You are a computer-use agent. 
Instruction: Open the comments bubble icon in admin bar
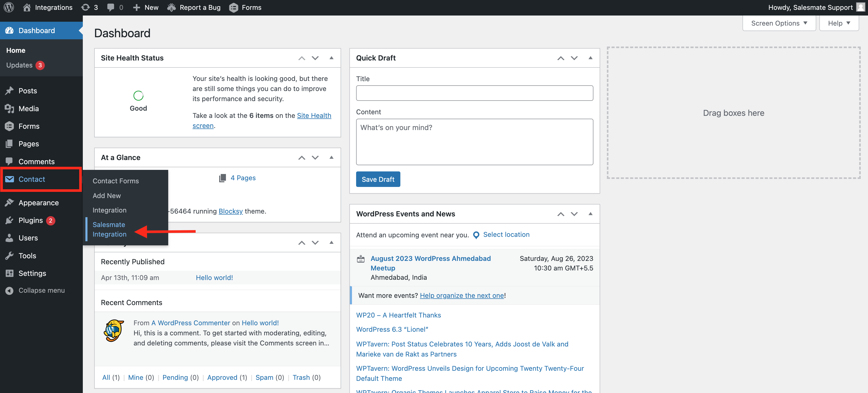(111, 7)
